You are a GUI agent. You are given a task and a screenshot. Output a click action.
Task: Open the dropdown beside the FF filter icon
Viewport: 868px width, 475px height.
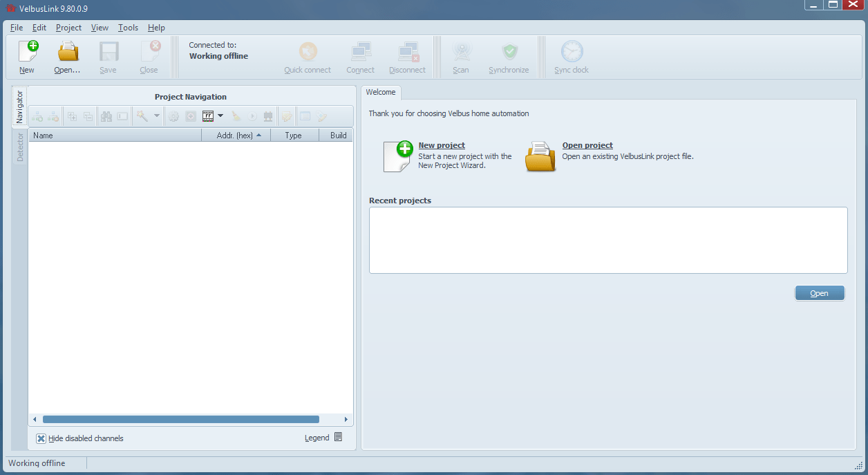[220, 115]
